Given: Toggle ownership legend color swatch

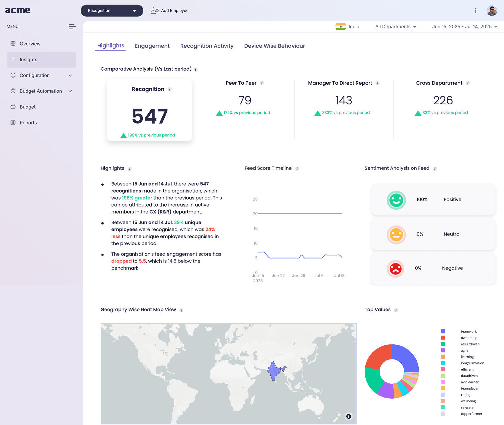Looking at the screenshot, I should [x=443, y=338].
